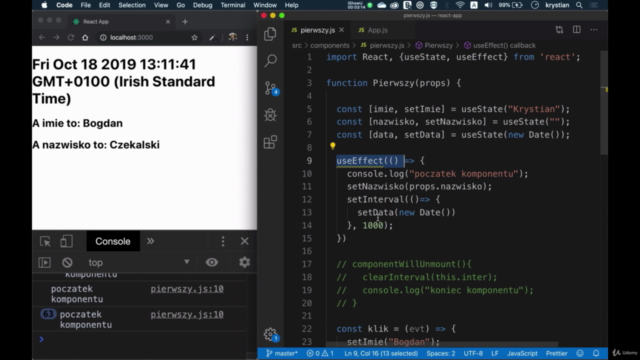
Task: Open the Terminal menu
Action: [233, 5]
